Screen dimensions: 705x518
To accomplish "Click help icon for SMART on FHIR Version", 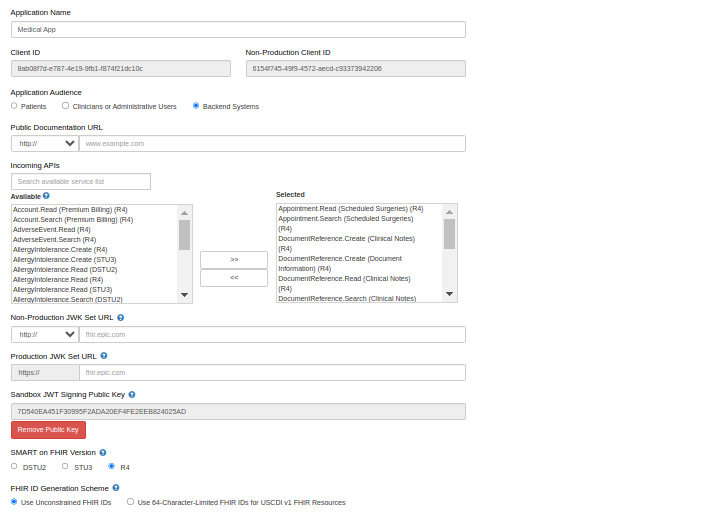I will point(103,452).
